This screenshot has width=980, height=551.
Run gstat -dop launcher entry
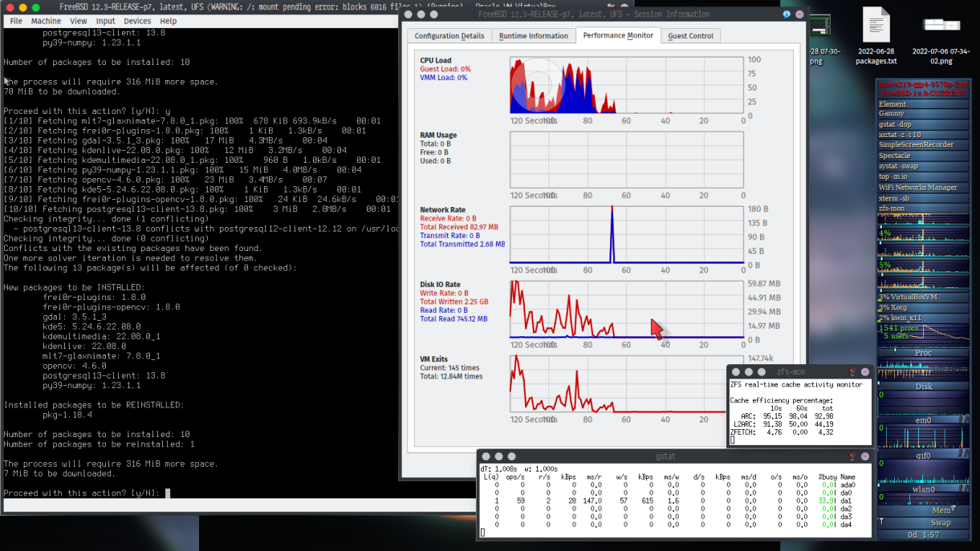[923, 124]
